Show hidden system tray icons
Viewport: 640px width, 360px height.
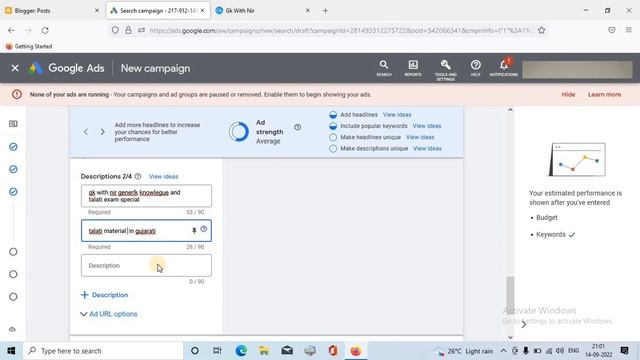point(503,351)
